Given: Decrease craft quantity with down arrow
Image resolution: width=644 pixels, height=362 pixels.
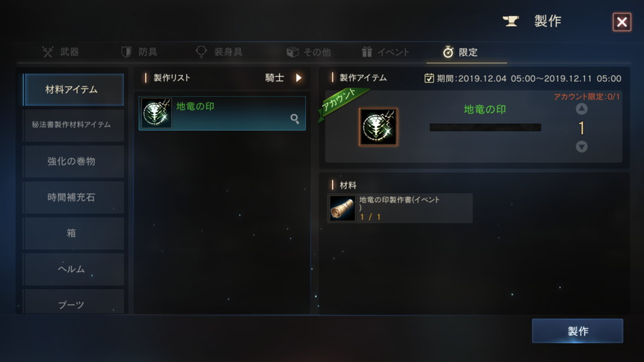Looking at the screenshot, I should 581,147.
